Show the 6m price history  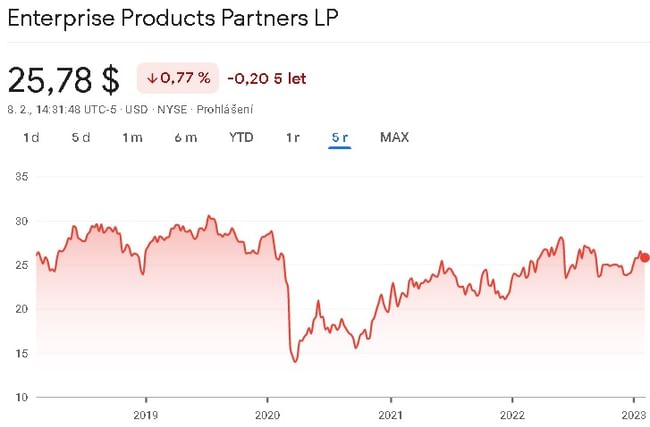[x=185, y=137]
